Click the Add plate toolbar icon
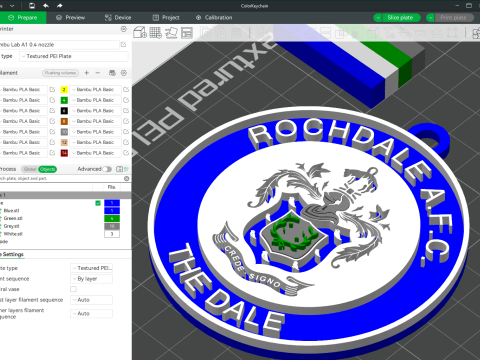Image resolution: width=480 pixels, height=360 pixels. pyautogui.click(x=155, y=33)
